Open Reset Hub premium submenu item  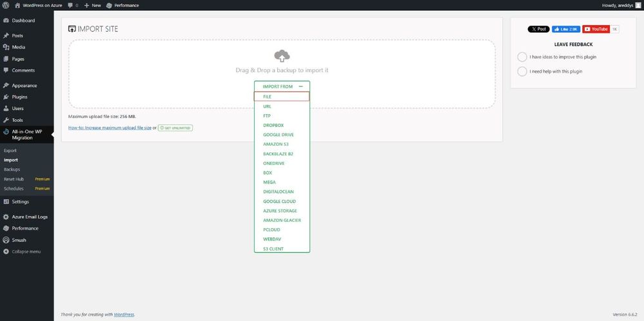coord(26,179)
